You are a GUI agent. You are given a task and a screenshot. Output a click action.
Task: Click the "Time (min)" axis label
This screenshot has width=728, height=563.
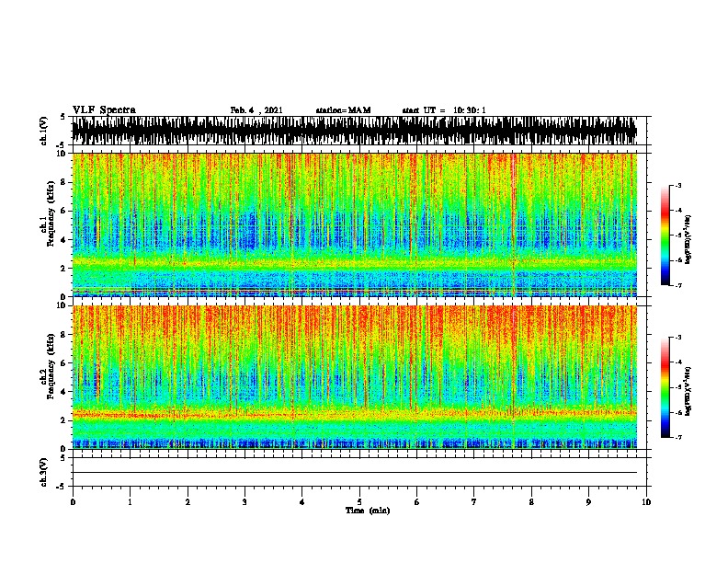[x=368, y=511]
